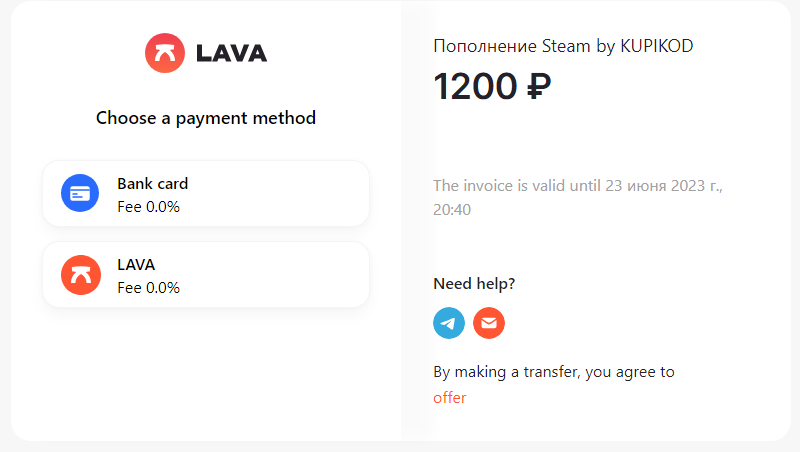The image size is (800, 452).
Task: Click the invoice validity date text
Action: (578, 197)
